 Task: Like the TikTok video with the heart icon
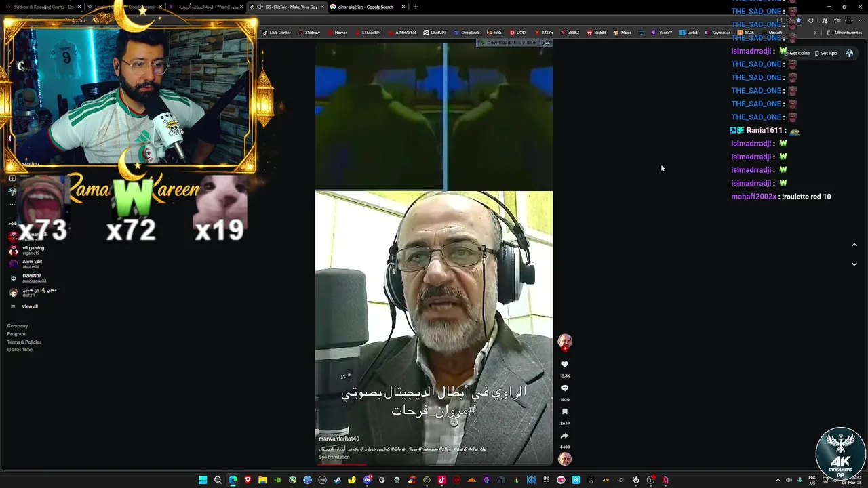[564, 365]
